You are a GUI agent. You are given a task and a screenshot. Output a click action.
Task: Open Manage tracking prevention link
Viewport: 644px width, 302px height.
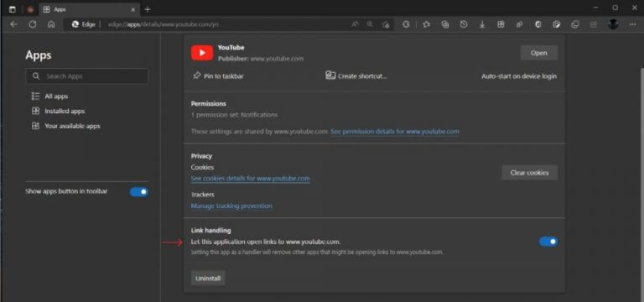[x=231, y=206]
